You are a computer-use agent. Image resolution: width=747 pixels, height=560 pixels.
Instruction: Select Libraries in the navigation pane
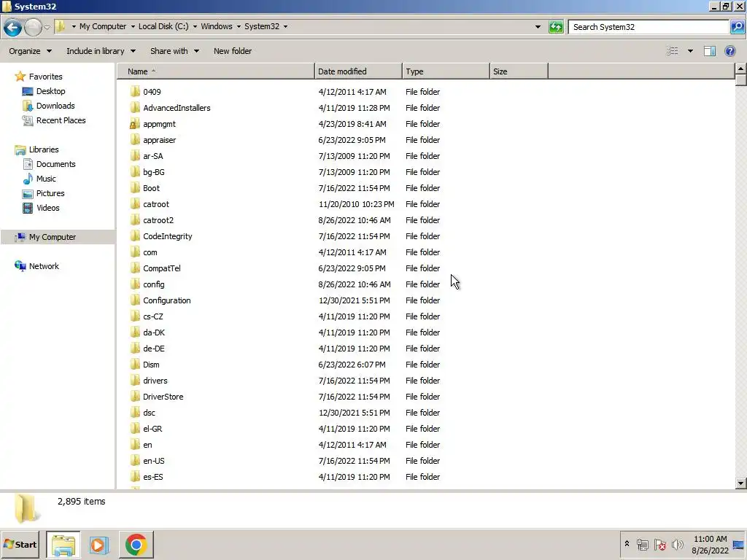[x=43, y=149]
